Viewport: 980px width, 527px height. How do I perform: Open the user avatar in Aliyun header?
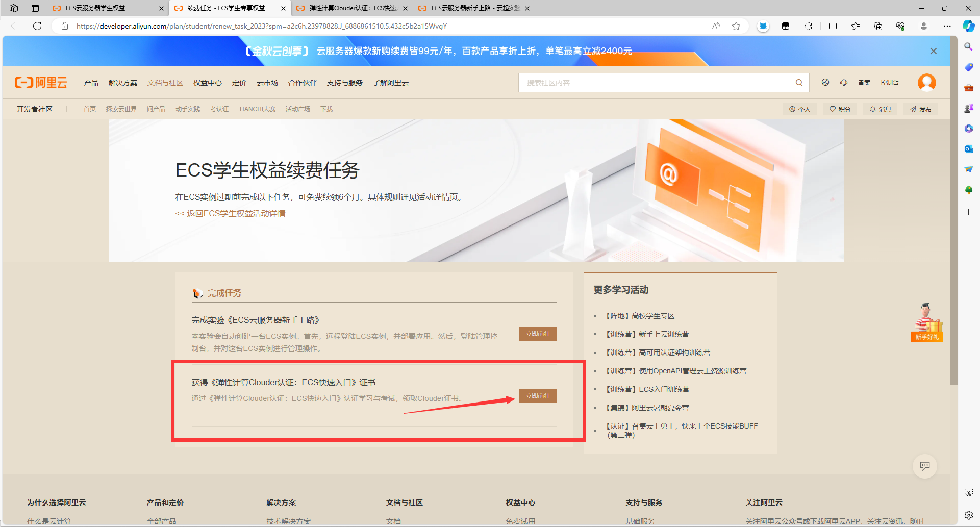click(x=926, y=82)
